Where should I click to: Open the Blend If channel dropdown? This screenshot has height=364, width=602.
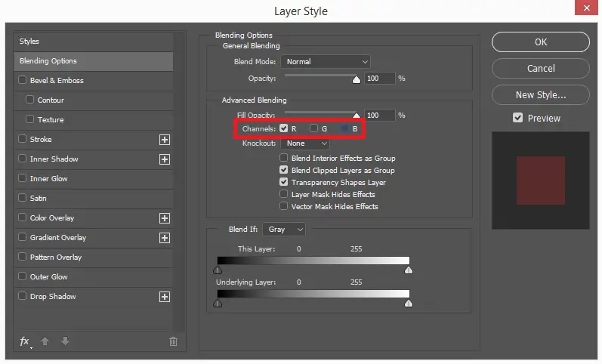(284, 230)
